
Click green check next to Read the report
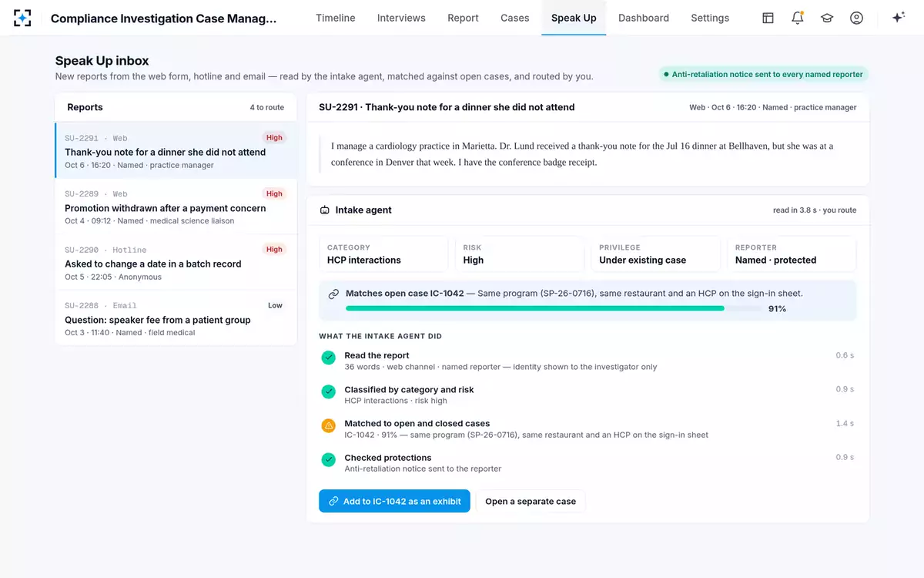(x=329, y=358)
